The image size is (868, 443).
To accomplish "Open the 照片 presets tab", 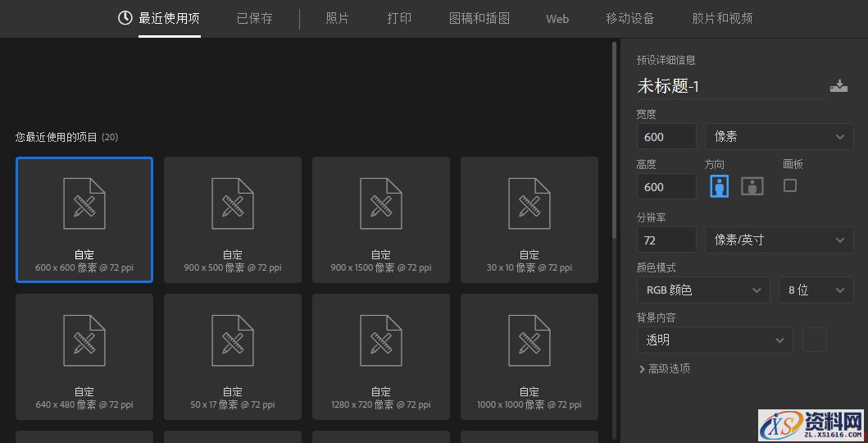I will [337, 18].
